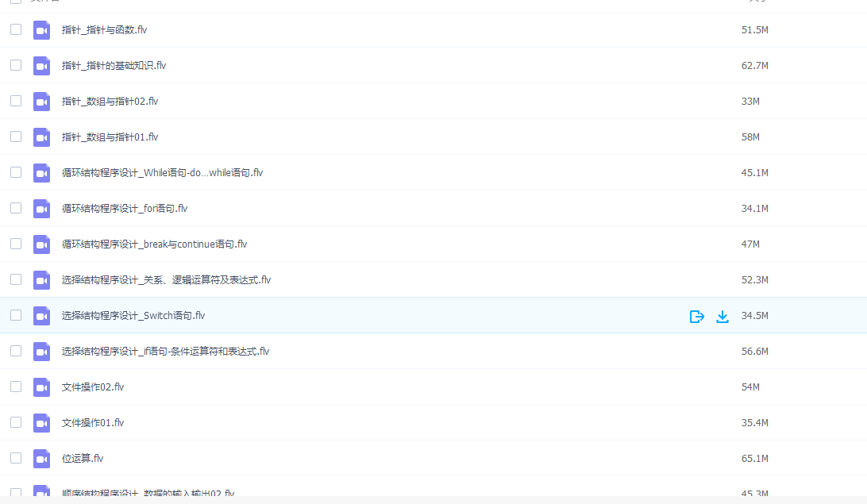Click the 62.7M file size
The image size is (867, 504).
[755, 66]
